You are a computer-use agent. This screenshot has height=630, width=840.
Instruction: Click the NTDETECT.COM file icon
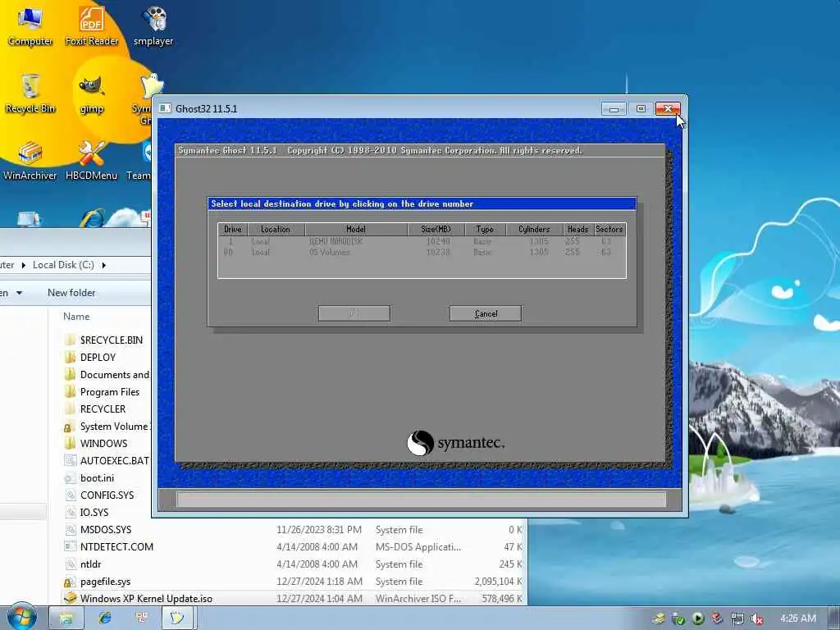[70, 546]
